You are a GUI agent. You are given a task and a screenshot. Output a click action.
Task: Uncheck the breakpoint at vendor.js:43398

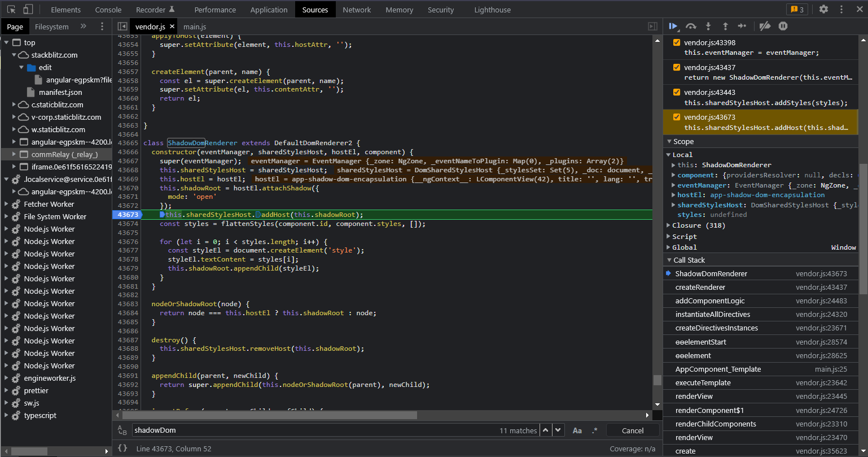pyautogui.click(x=676, y=42)
